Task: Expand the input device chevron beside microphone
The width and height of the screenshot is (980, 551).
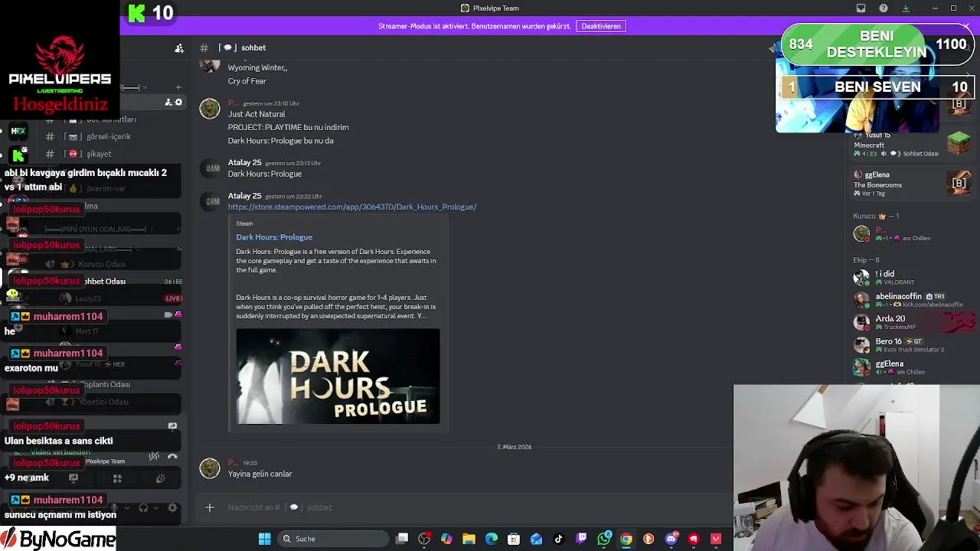Action: tap(127, 507)
